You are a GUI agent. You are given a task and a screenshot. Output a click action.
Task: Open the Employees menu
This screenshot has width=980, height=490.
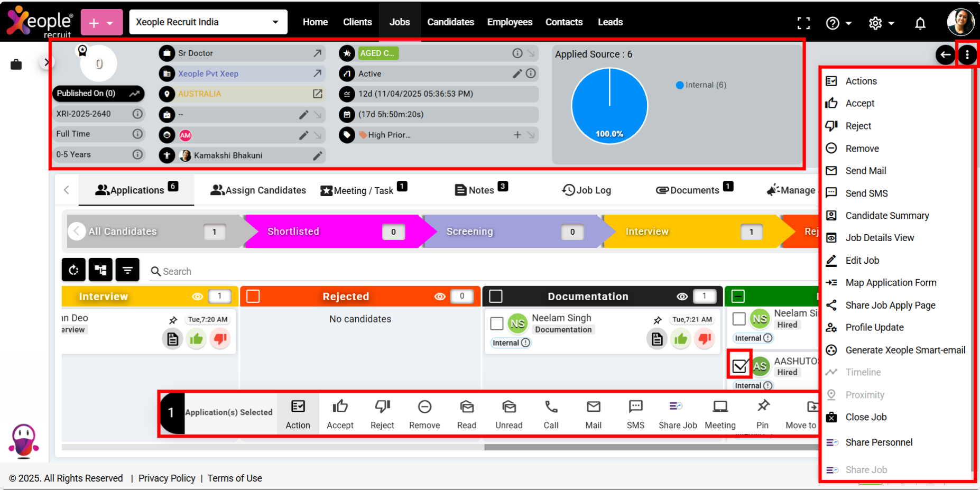(510, 22)
